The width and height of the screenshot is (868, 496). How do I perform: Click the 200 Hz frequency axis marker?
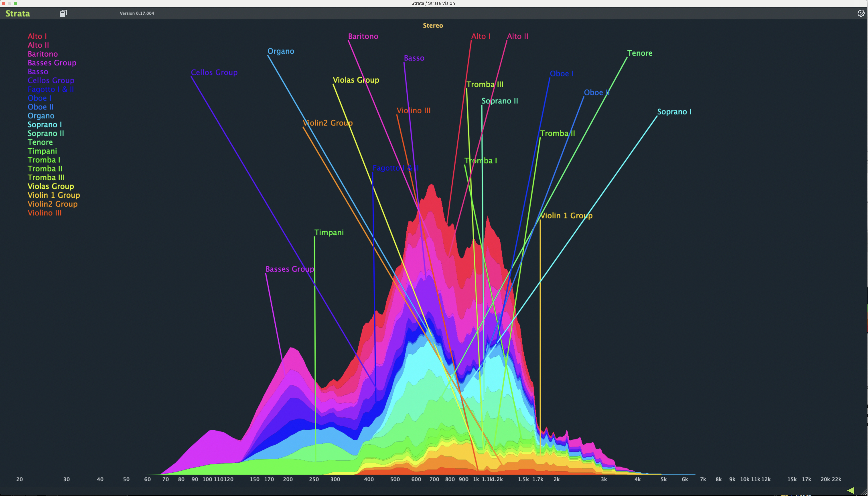(288, 479)
